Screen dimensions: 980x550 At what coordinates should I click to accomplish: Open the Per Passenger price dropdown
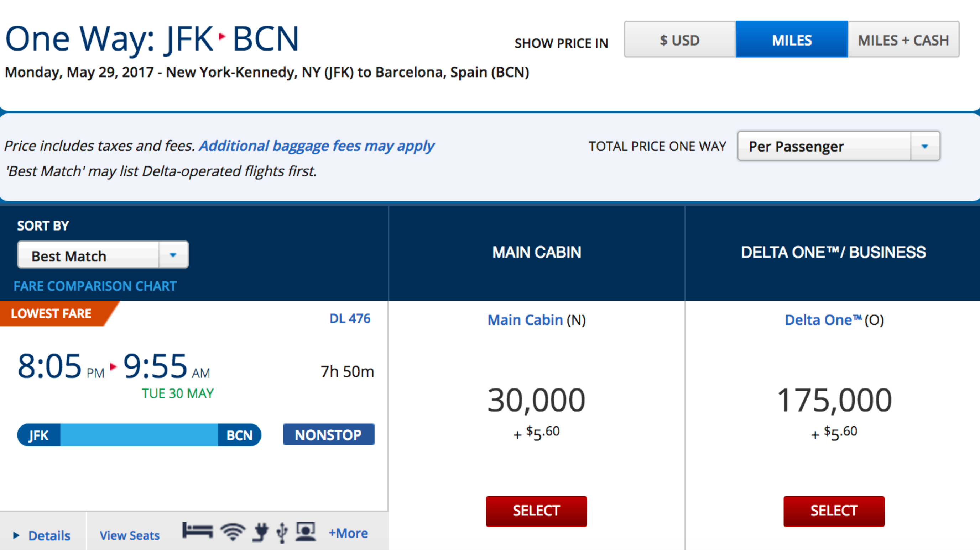(839, 146)
